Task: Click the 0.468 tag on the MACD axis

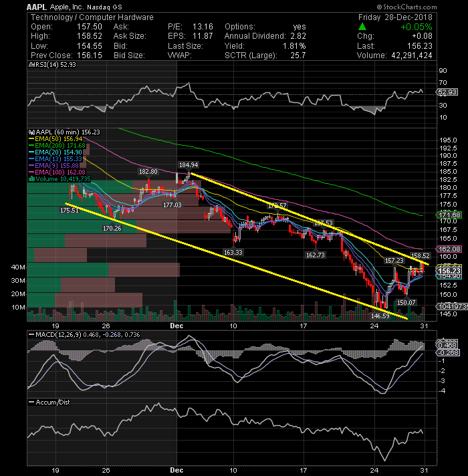Action: click(x=447, y=345)
